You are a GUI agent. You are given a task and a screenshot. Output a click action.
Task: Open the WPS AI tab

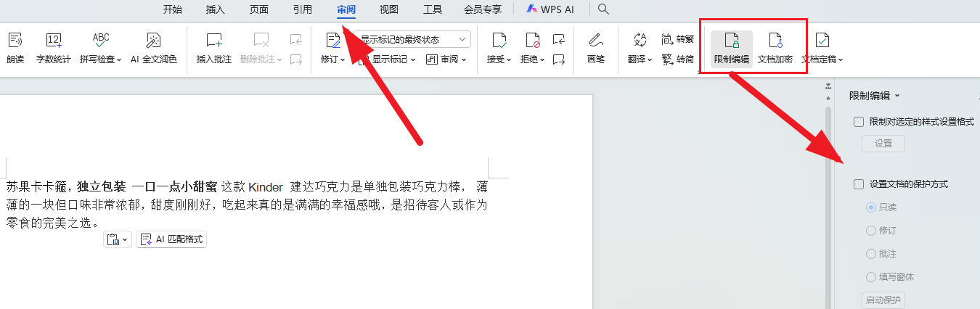click(551, 9)
